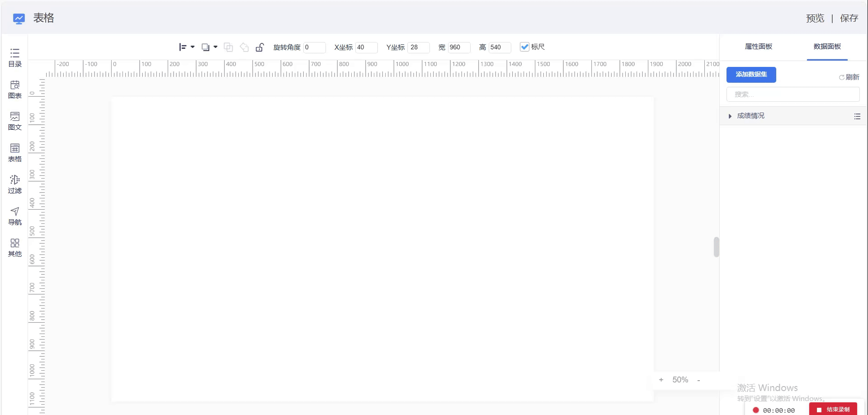This screenshot has height=415, width=868.
Task: Open the align options dropdown arrow
Action: (193, 47)
